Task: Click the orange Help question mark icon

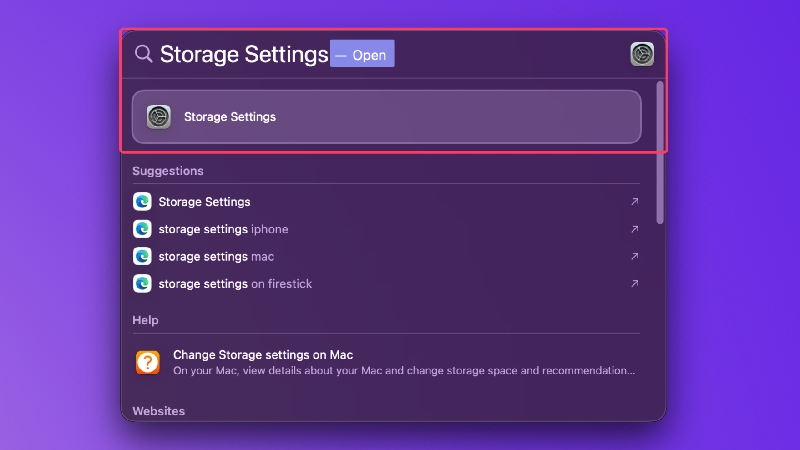Action: tap(148, 363)
